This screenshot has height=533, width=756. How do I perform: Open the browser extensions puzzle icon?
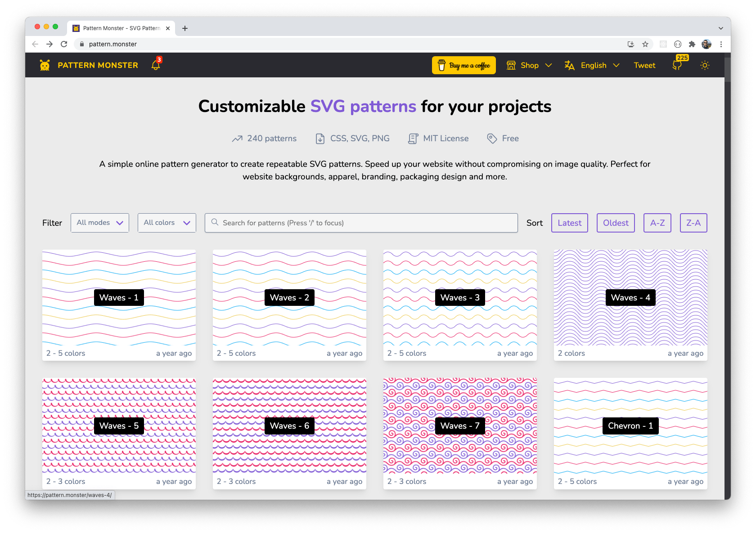pyautogui.click(x=692, y=44)
